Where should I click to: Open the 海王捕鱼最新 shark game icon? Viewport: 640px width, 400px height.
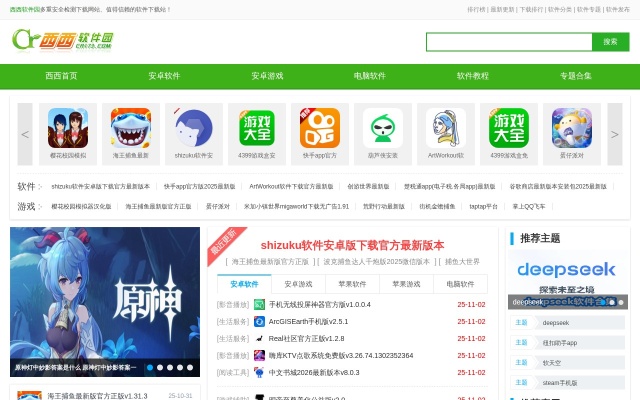[x=131, y=128]
